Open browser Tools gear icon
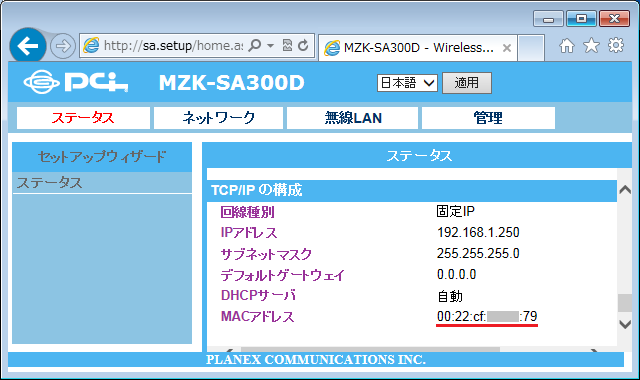 (616, 45)
